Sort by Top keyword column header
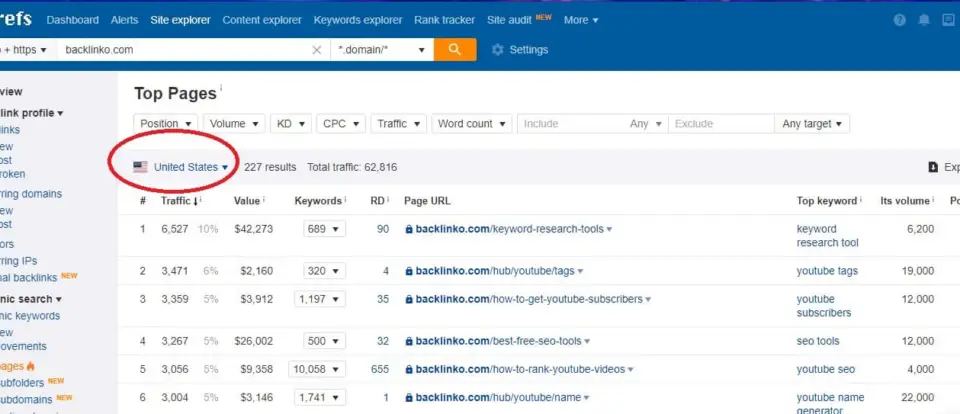The height and width of the screenshot is (414, 960). tap(827, 201)
